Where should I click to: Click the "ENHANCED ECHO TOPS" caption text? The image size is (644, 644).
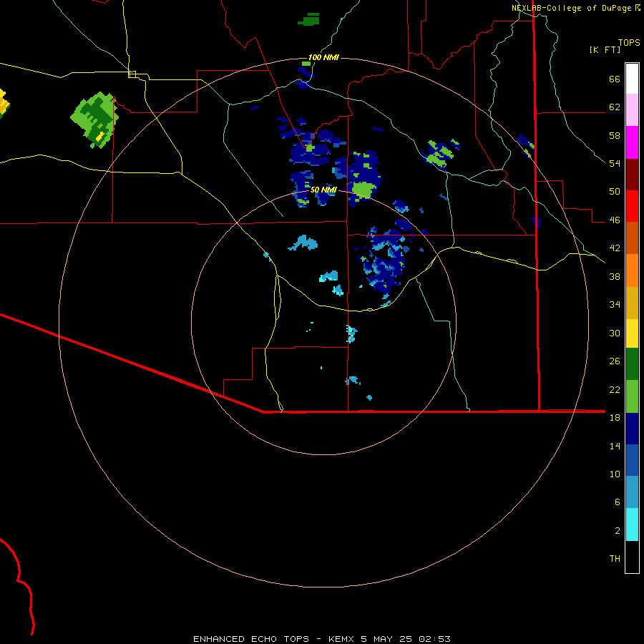tap(251, 639)
